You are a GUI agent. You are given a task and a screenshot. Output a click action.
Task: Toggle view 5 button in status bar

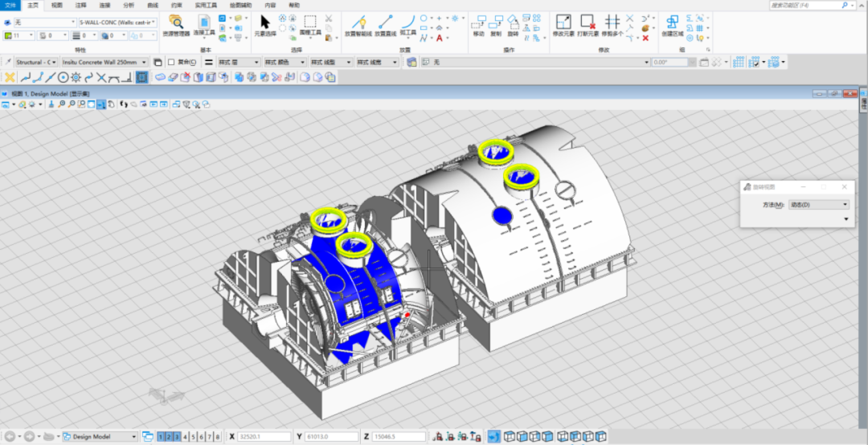[x=193, y=437]
